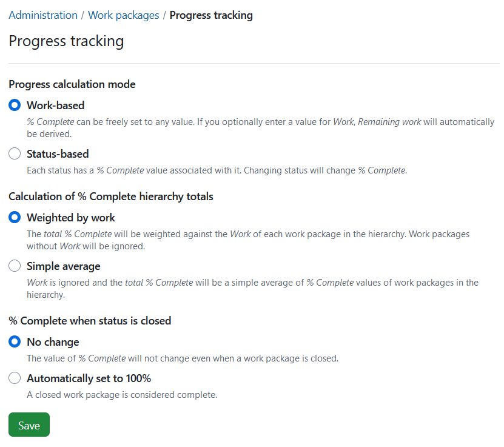
Task: Click the Simple average label text
Action: tap(63, 266)
